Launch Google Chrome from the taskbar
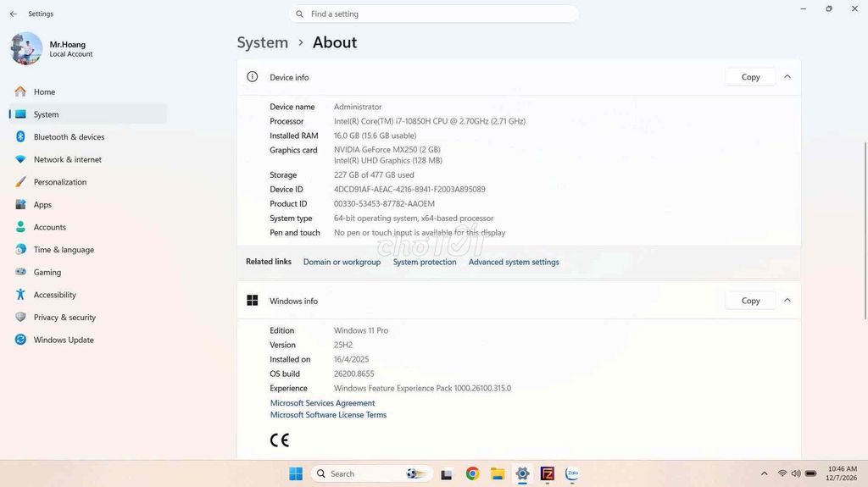Viewport: 868px width, 487px height. pos(472,473)
